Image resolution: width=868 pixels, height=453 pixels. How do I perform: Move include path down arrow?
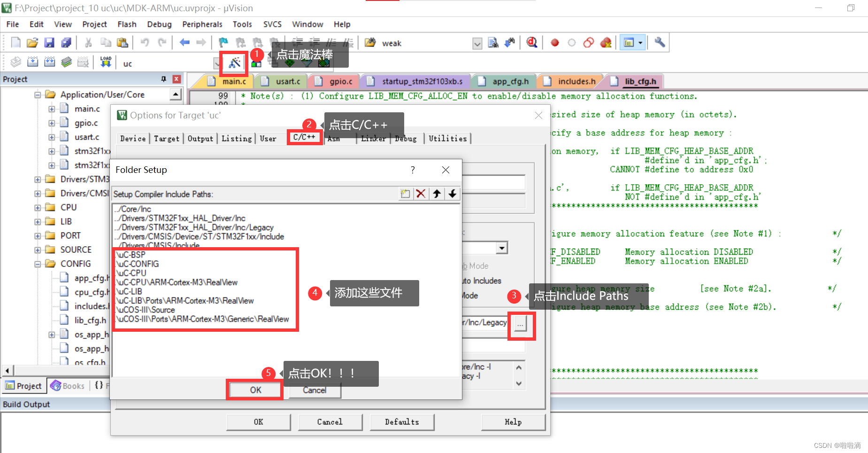tap(452, 194)
